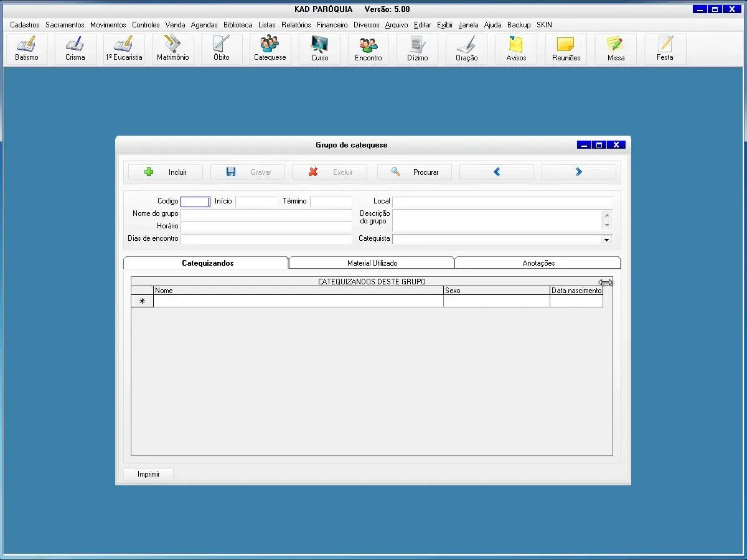This screenshot has height=560, width=747.
Task: Open the Relatórios menu
Action: [x=296, y=25]
